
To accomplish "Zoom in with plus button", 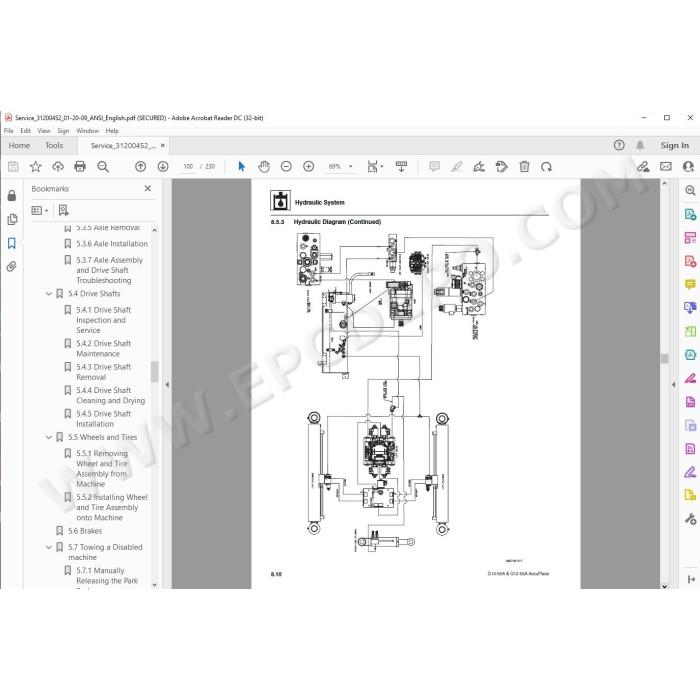I will click(x=308, y=167).
